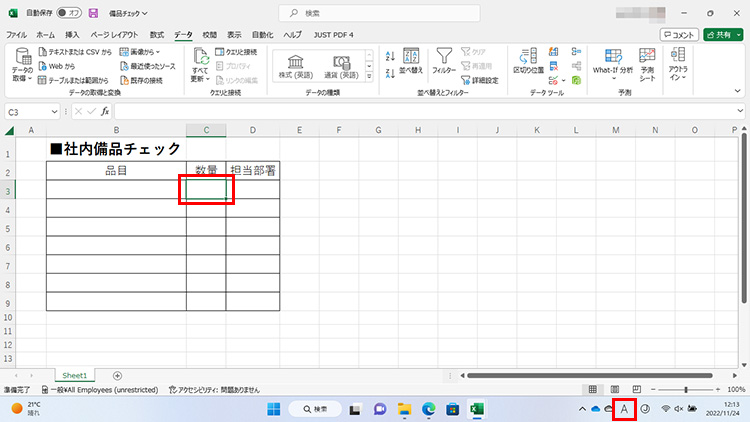This screenshot has width=750, height=422.
Task: Expand the What-If 分析 dropdown
Action: (612, 65)
